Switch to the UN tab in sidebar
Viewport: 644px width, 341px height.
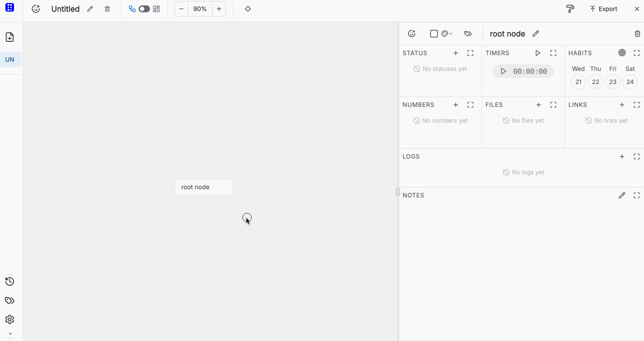[x=9, y=59]
